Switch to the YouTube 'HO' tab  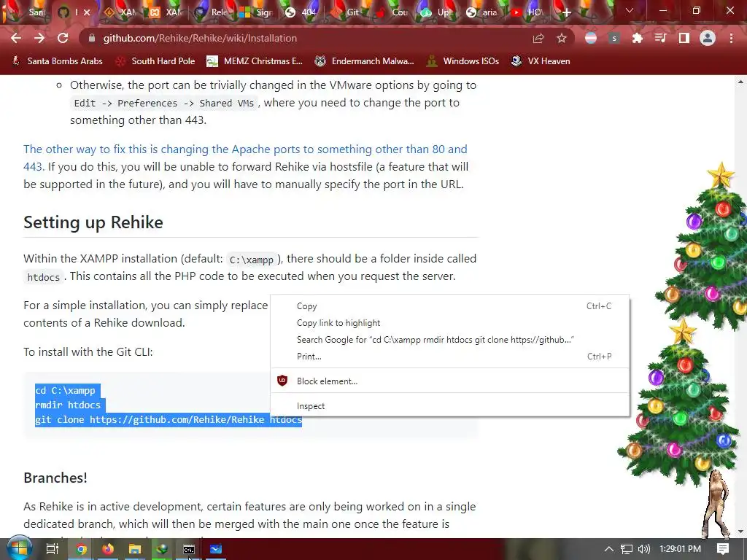(528, 12)
